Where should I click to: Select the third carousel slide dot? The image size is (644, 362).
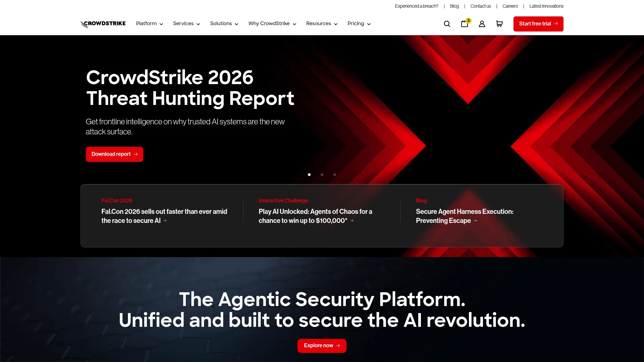[335, 175]
